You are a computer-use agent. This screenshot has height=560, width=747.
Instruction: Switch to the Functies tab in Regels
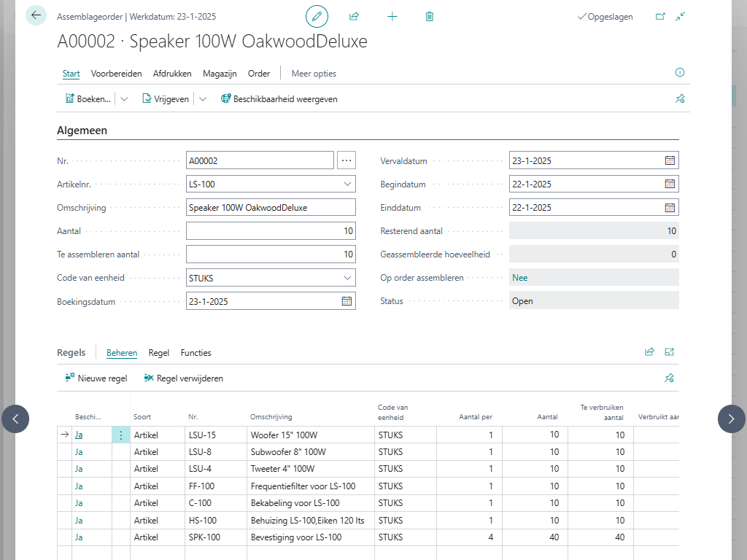196,353
